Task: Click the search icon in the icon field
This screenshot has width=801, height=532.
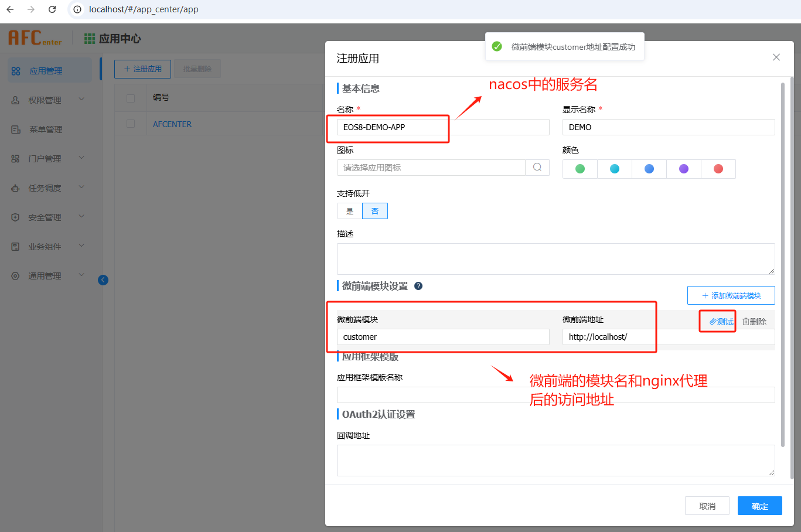Action: (537, 168)
